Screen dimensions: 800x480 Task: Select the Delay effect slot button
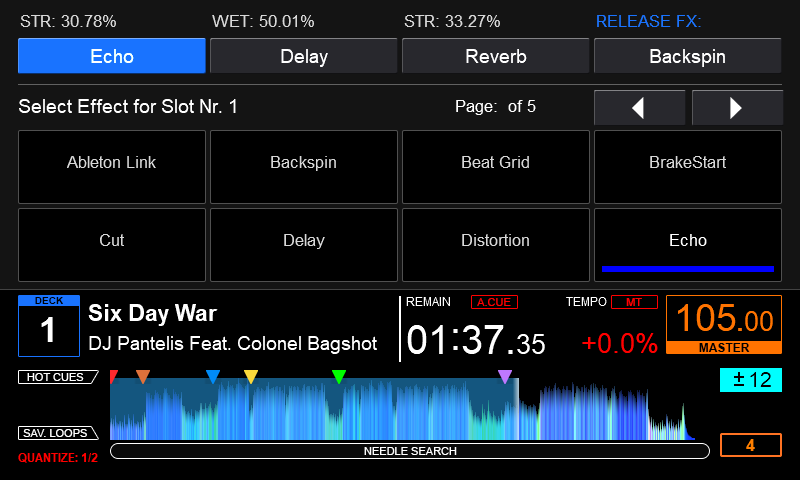click(304, 56)
